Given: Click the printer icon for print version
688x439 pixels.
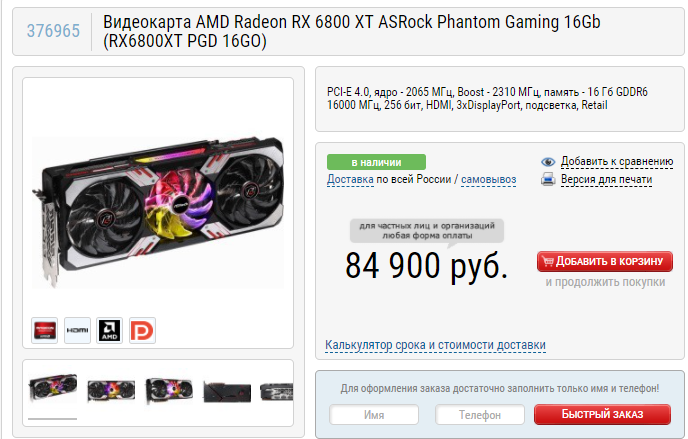Looking at the screenshot, I should [548, 179].
